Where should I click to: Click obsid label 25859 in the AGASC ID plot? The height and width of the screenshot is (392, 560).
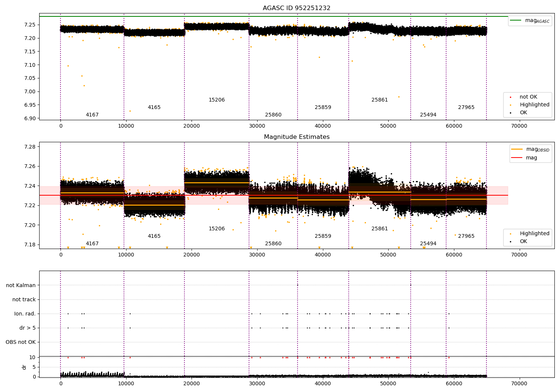(x=323, y=108)
